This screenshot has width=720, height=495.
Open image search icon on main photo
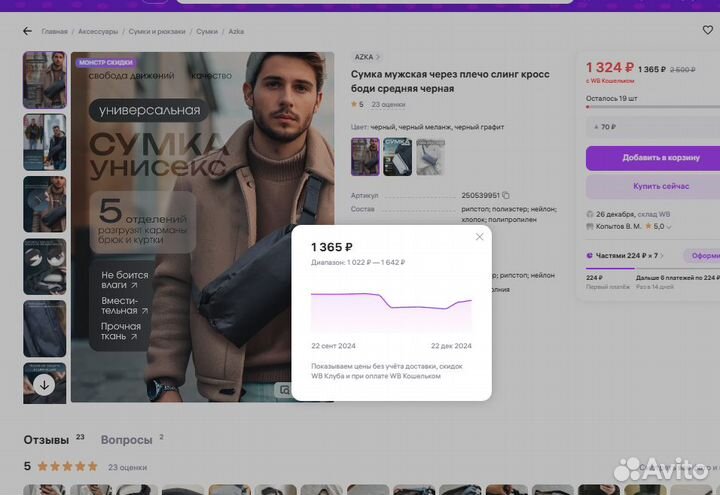[x=285, y=390]
